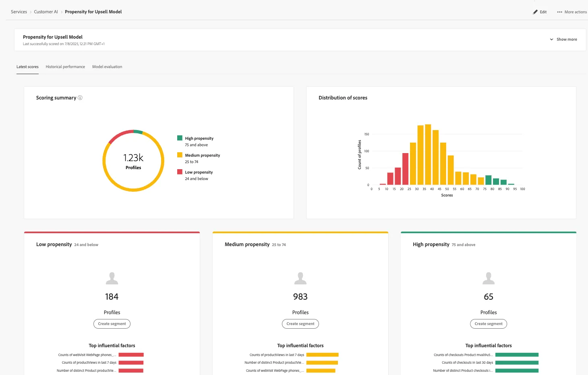Click the High propensity profile avatar icon

tap(489, 278)
